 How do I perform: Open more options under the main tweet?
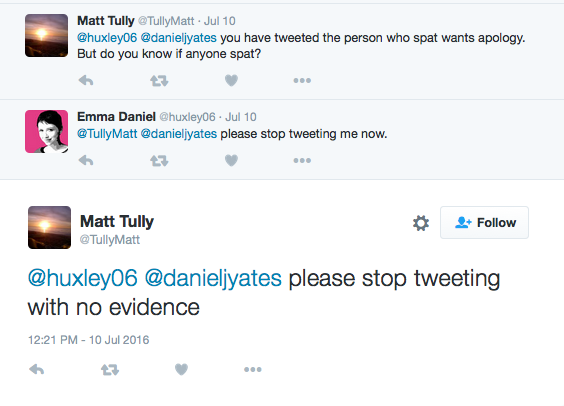[253, 369]
